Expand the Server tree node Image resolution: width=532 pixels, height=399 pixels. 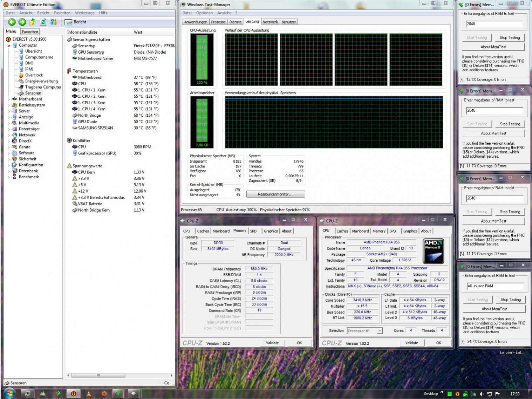[x=9, y=111]
